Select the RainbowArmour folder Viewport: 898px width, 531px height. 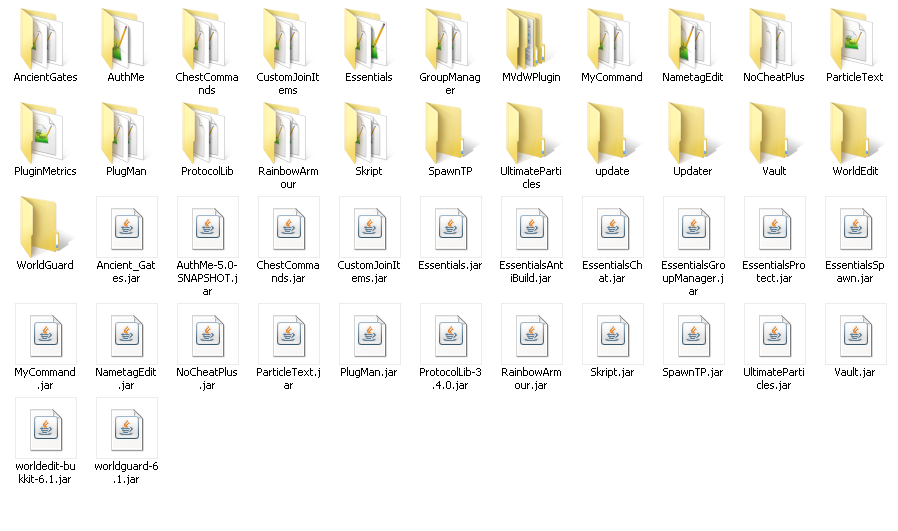[288, 132]
